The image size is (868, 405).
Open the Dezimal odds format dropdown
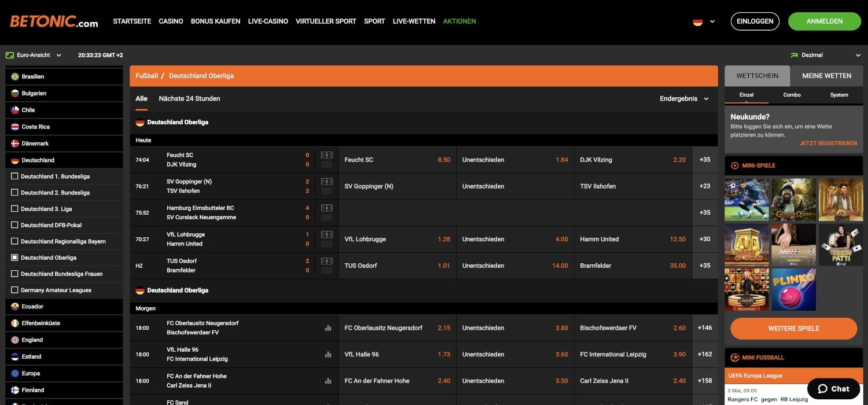(858, 56)
